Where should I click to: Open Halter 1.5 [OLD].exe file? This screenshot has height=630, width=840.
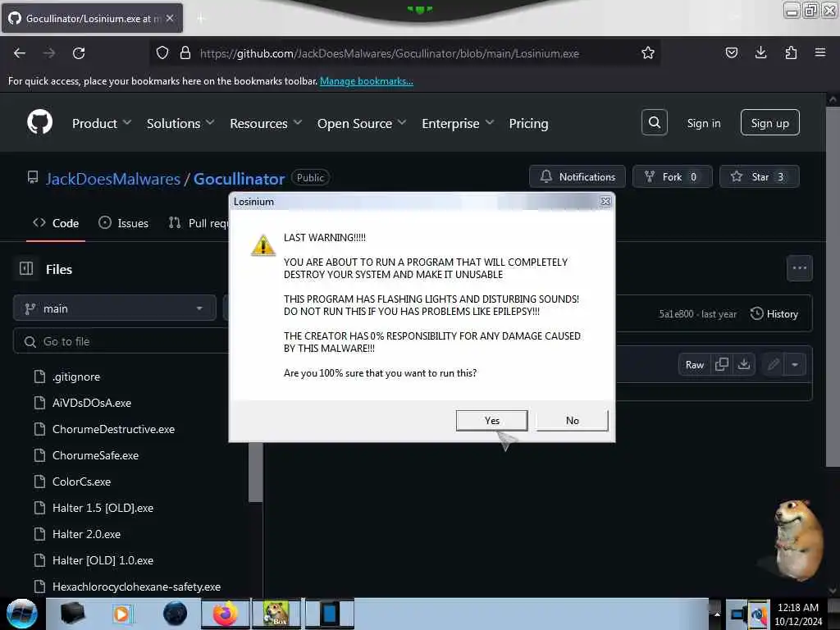click(103, 508)
